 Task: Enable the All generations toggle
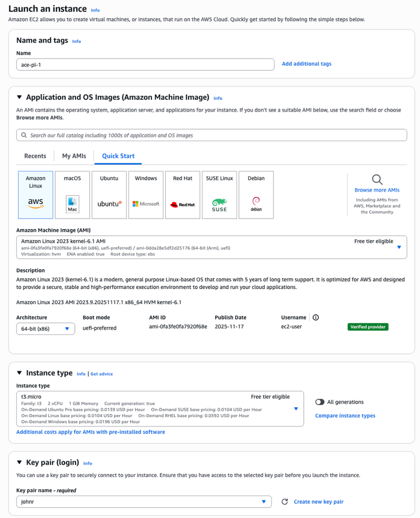319,401
